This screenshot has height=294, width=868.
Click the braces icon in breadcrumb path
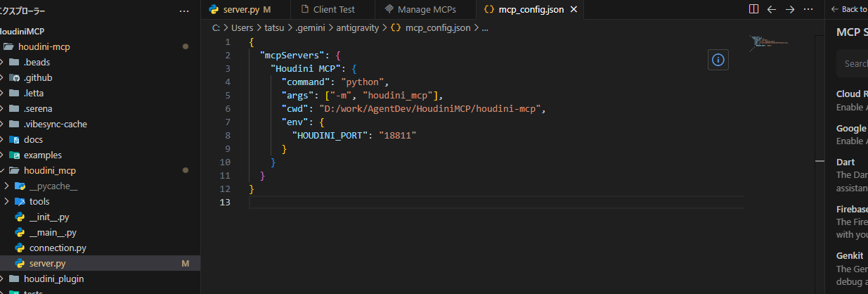[396, 28]
